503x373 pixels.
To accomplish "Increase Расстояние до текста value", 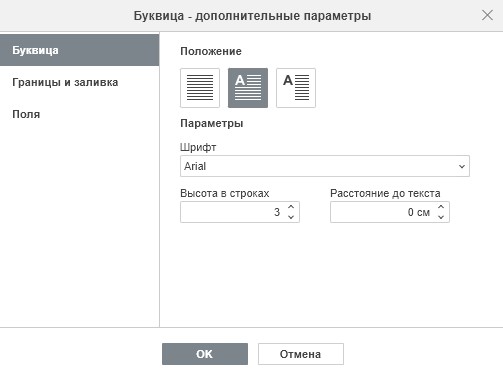I will coord(441,207).
